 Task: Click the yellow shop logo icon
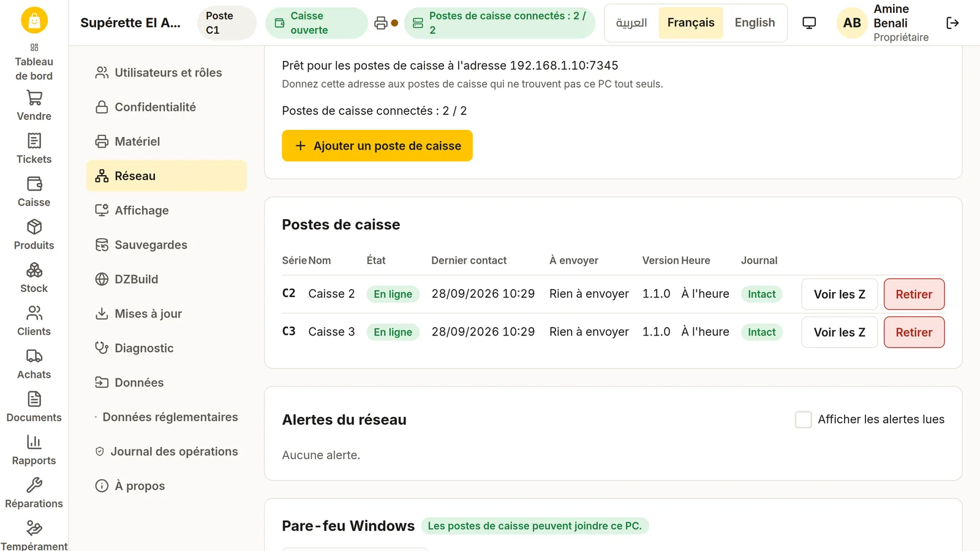pos(34,20)
